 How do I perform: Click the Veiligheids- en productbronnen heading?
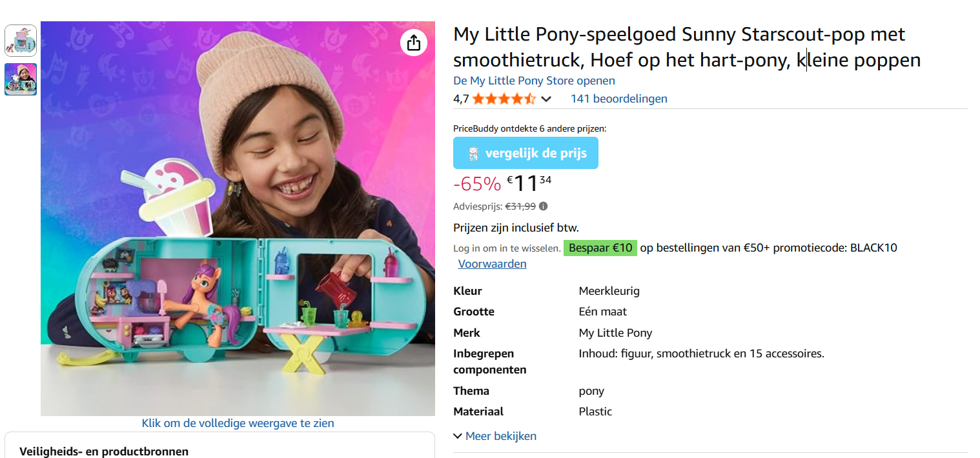[x=104, y=452]
